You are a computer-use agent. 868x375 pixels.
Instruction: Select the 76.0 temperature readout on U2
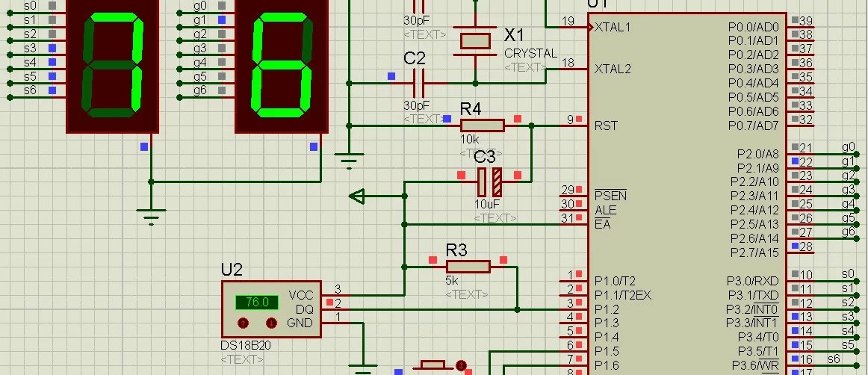pyautogui.click(x=257, y=303)
